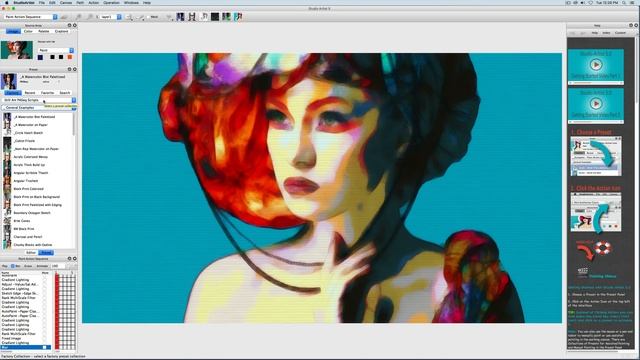Click the solid black square icon in toolbar
The image size is (640, 360).
pyautogui.click(x=215, y=17)
